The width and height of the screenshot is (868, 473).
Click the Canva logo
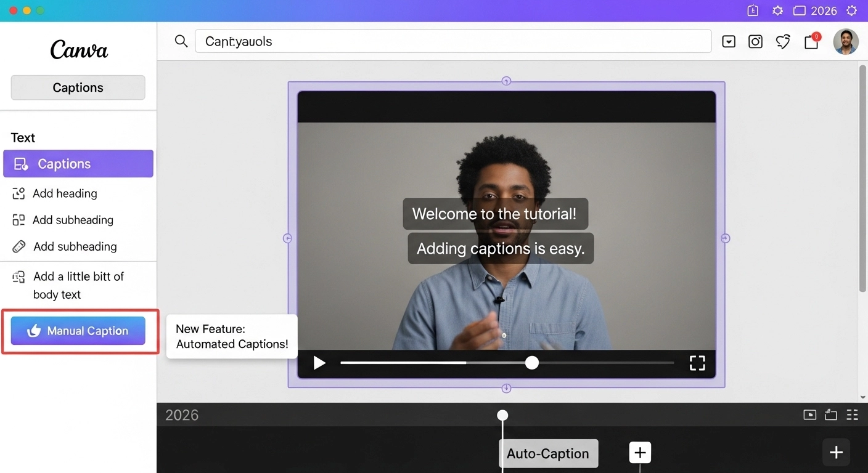[x=79, y=49]
